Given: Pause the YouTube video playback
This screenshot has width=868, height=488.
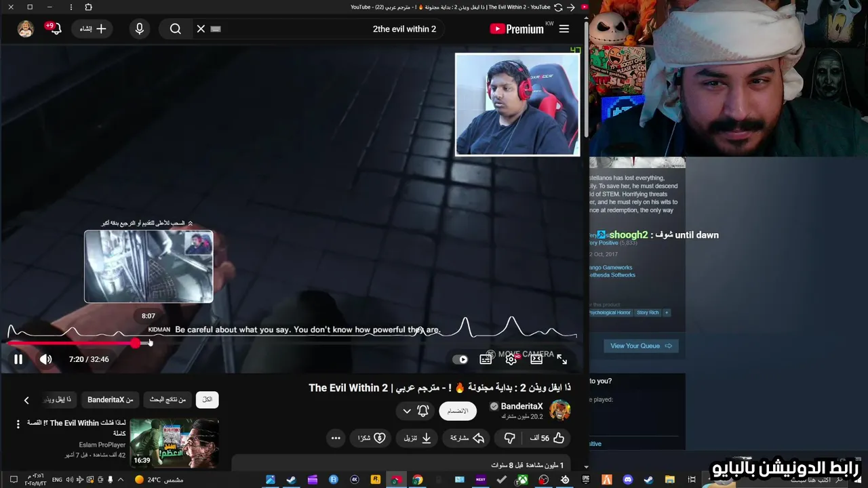Looking at the screenshot, I should point(18,359).
